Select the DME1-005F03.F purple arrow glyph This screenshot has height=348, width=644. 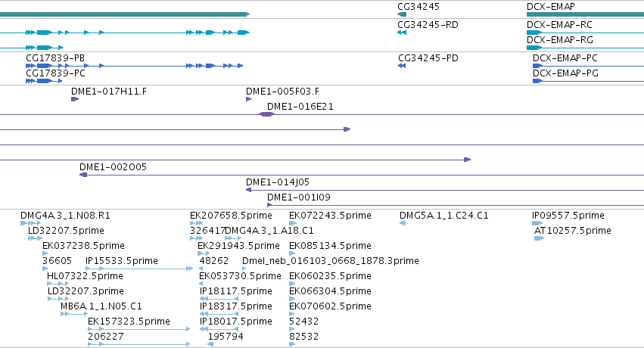[248, 99]
